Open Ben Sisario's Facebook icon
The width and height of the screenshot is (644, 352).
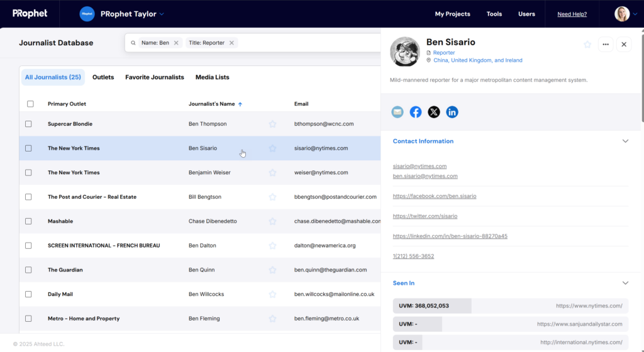[x=416, y=112]
